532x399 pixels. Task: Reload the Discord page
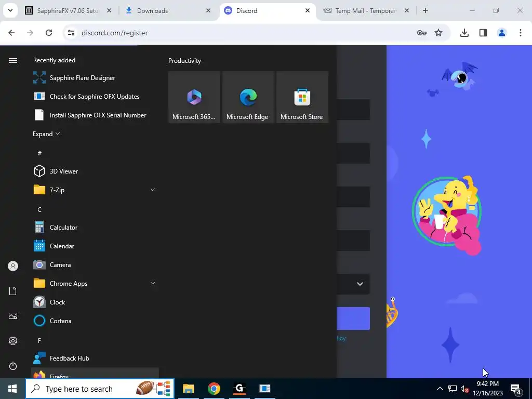pos(49,33)
